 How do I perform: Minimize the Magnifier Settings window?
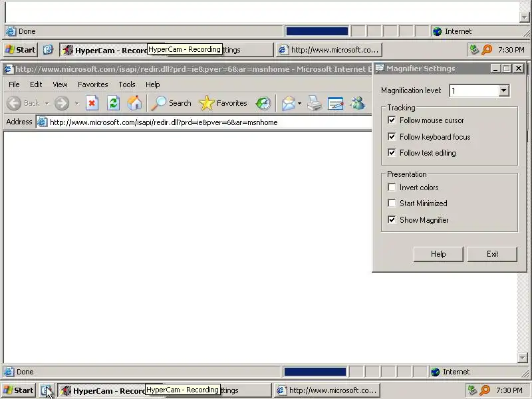(495, 68)
